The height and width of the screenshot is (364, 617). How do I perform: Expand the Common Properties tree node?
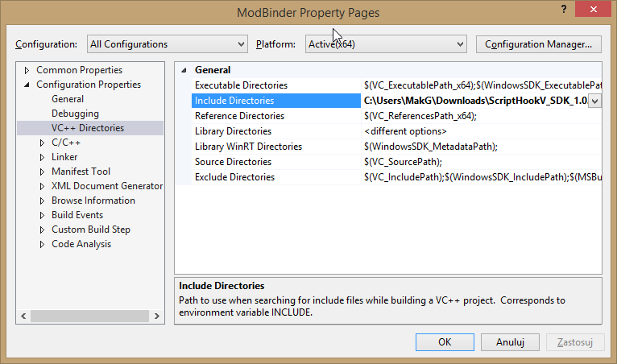(27, 70)
